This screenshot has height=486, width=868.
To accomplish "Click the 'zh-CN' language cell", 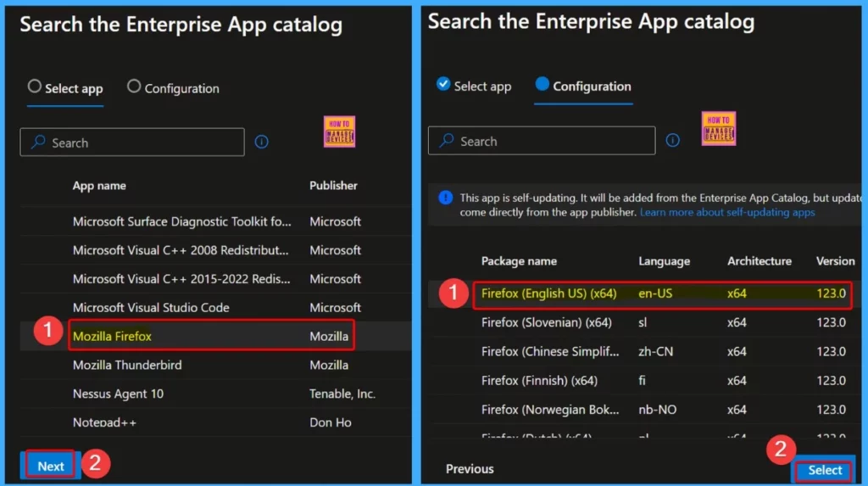I will click(x=655, y=351).
